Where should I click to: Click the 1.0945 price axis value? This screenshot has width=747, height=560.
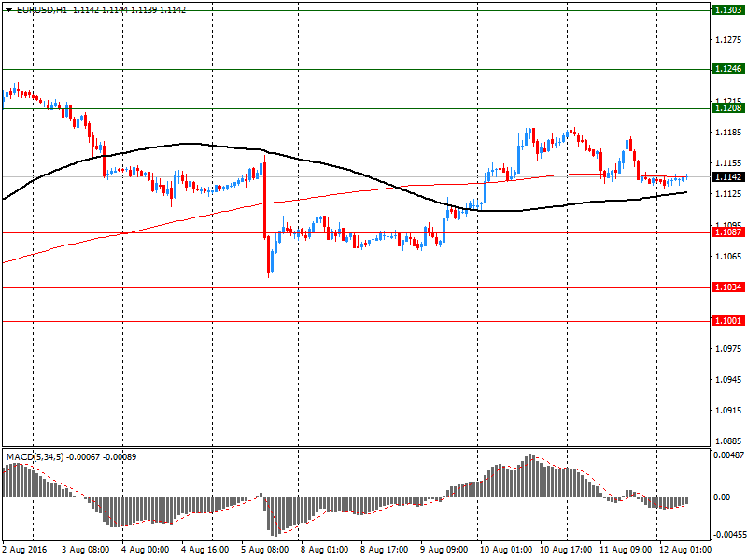tap(728, 380)
